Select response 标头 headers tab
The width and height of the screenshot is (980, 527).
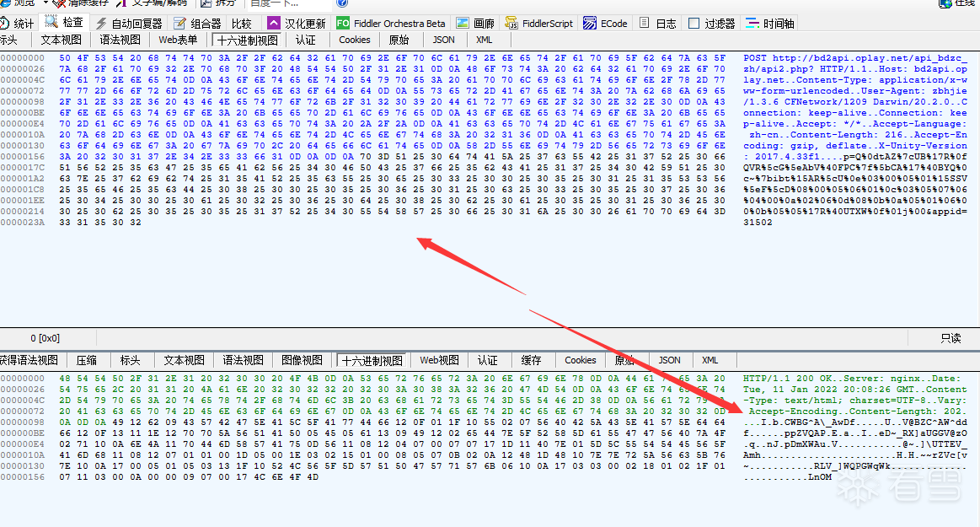pyautogui.click(x=130, y=361)
